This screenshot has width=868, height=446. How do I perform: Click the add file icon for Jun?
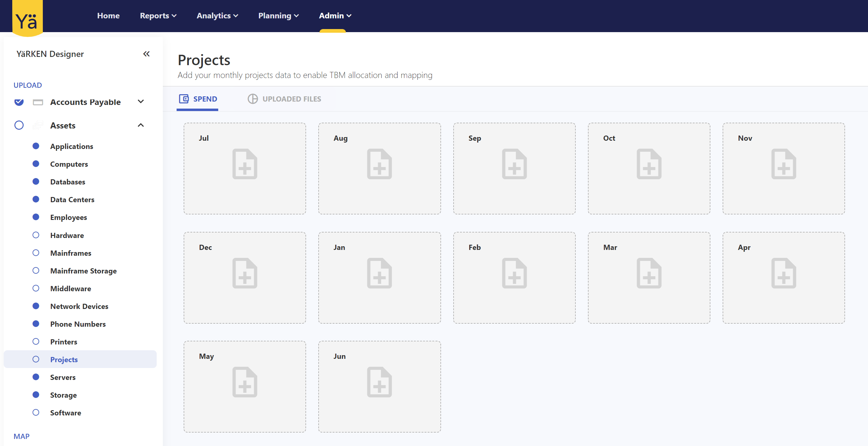tap(379, 382)
